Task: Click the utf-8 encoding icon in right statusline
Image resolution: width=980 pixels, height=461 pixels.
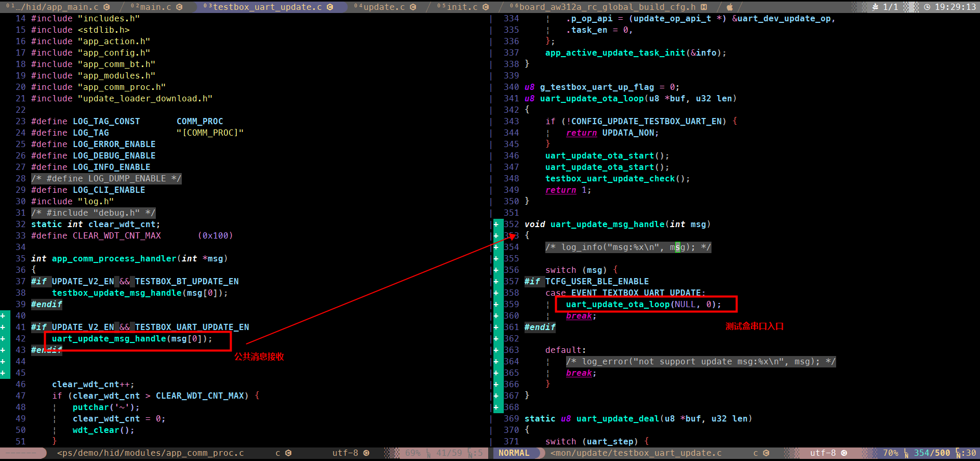Action: tap(844, 453)
